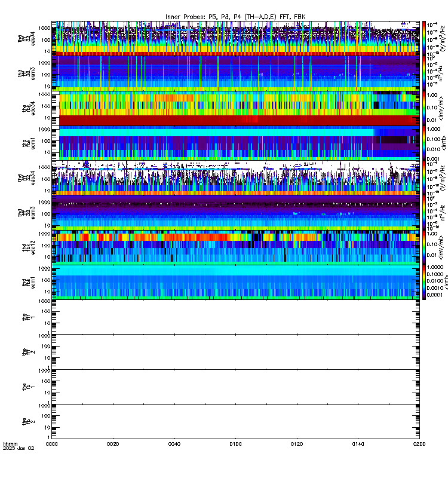
Task: Click the 0140 time axis label
Action: point(358,444)
